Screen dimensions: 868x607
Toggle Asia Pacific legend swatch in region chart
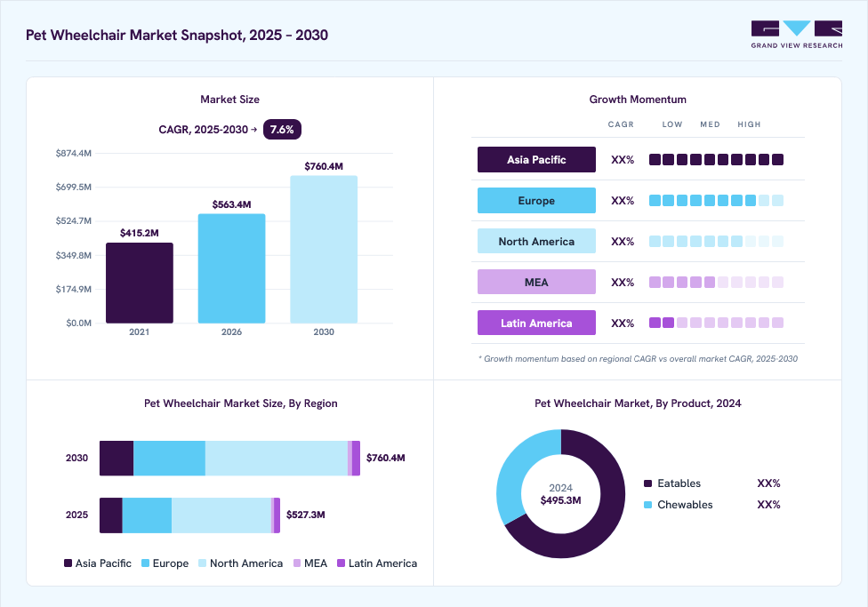point(68,563)
